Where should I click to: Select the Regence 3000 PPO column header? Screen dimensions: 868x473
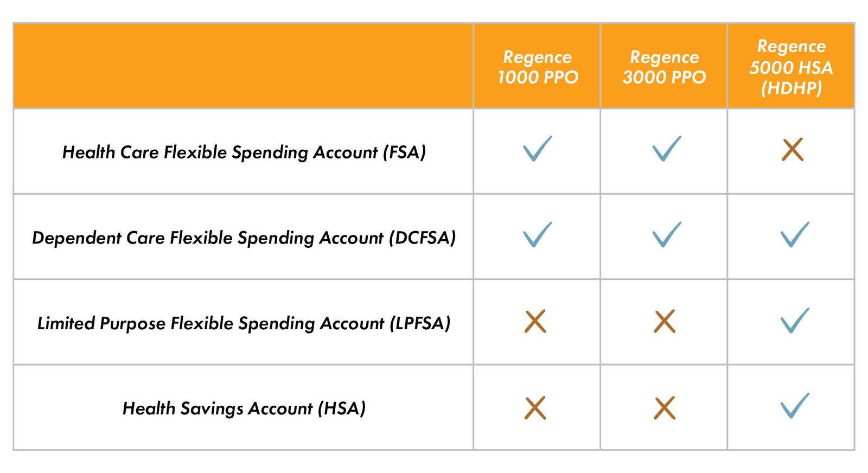coord(664,66)
